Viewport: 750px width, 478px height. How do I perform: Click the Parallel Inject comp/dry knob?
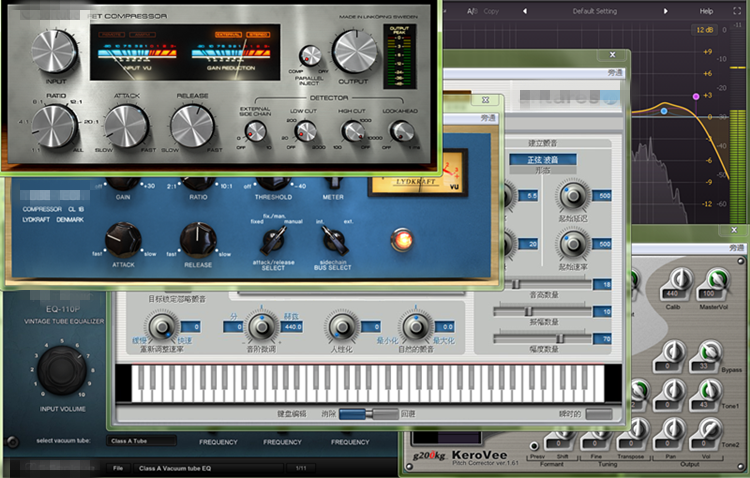point(310,56)
